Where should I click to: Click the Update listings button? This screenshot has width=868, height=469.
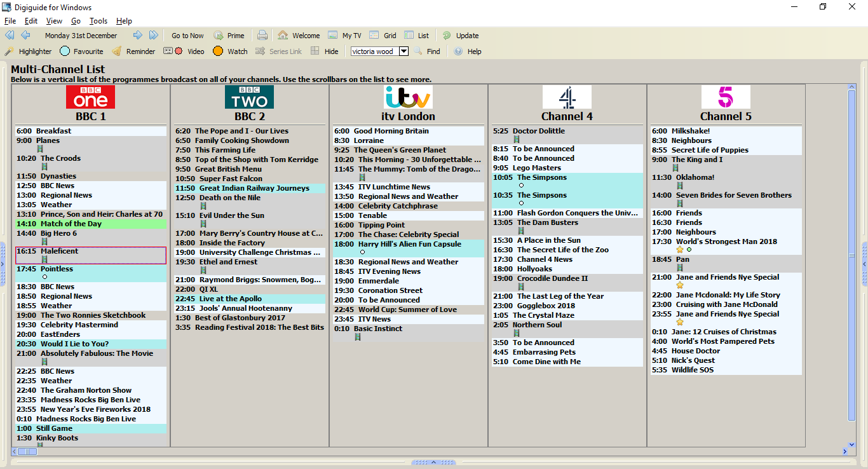461,36
